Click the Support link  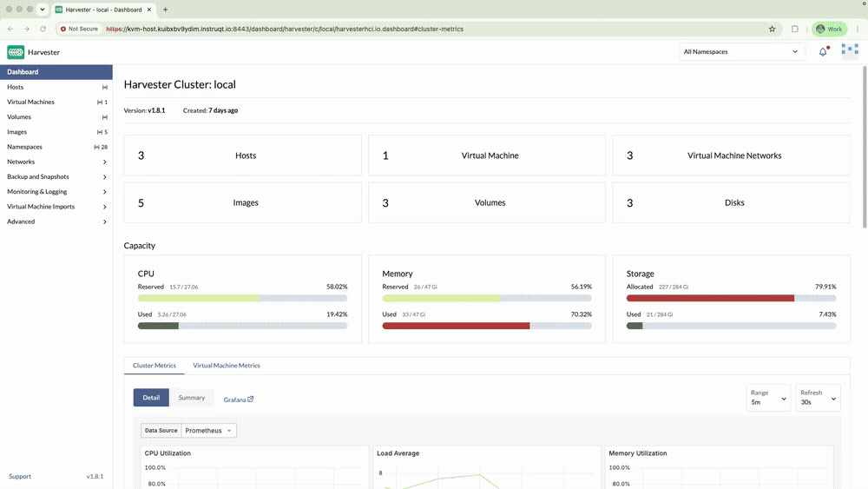(x=20, y=476)
